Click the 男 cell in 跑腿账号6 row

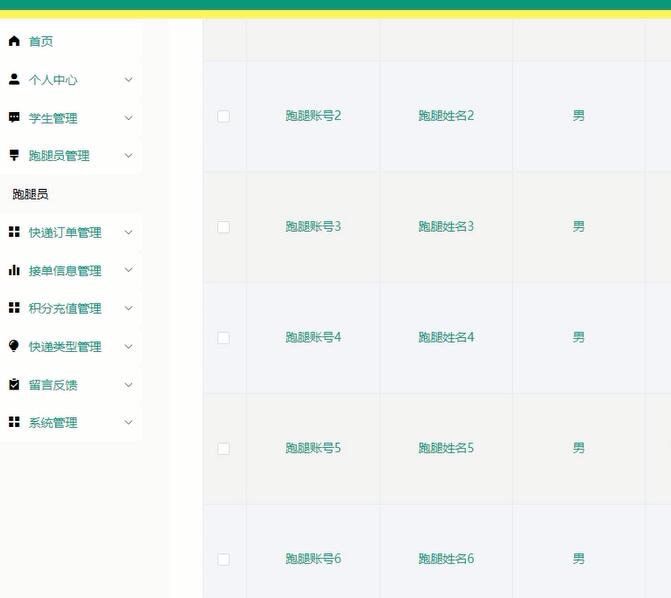click(579, 559)
